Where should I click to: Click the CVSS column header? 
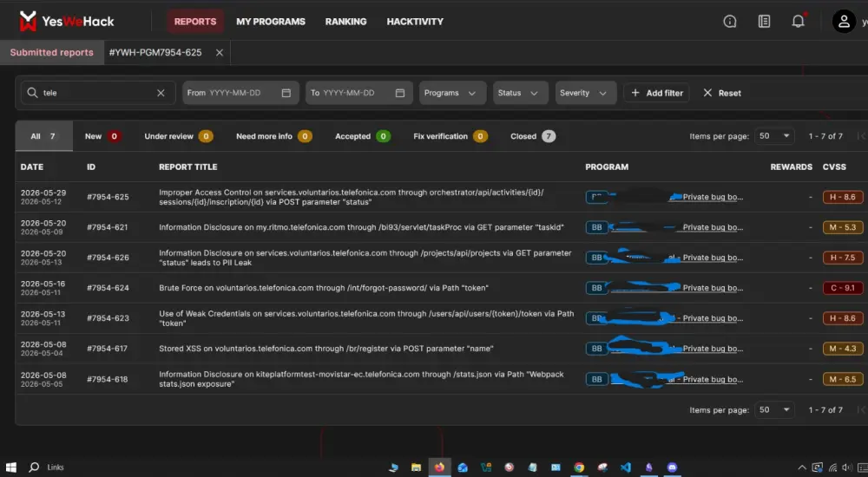(x=834, y=167)
